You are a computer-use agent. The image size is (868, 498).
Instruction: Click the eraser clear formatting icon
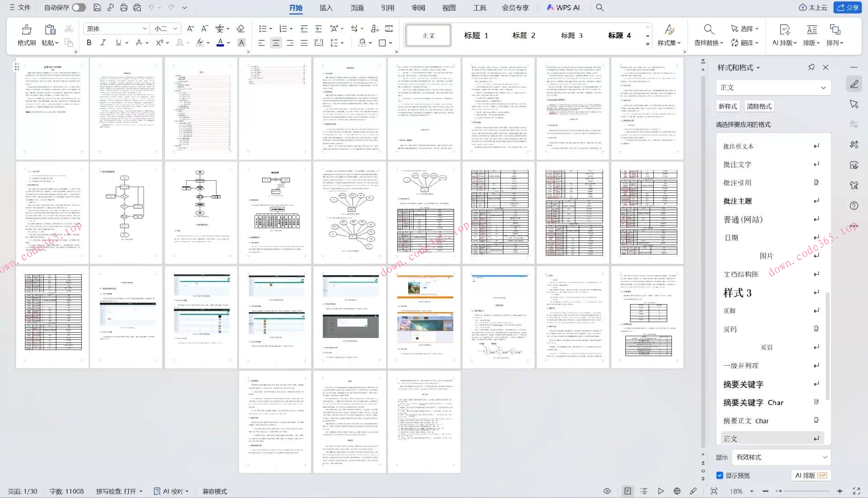click(x=241, y=28)
